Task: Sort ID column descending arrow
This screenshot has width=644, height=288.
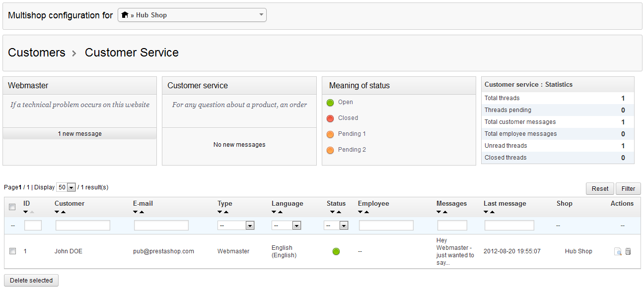Action: [x=26, y=212]
